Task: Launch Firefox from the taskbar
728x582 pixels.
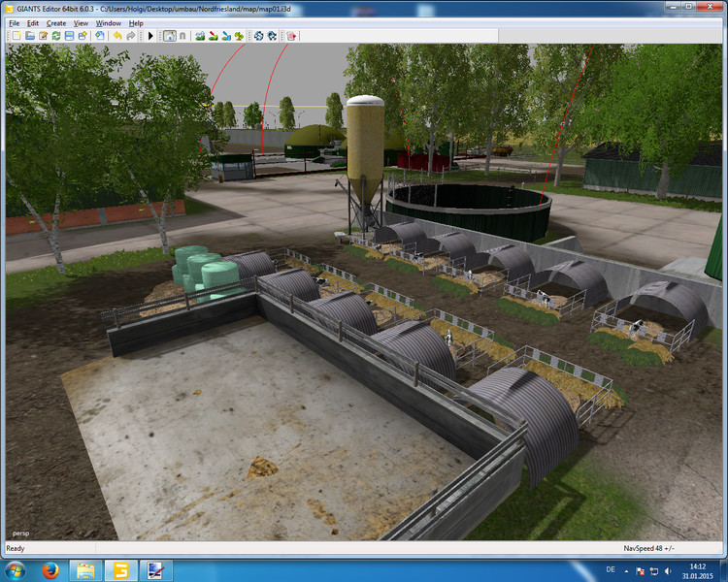Action: [51, 569]
